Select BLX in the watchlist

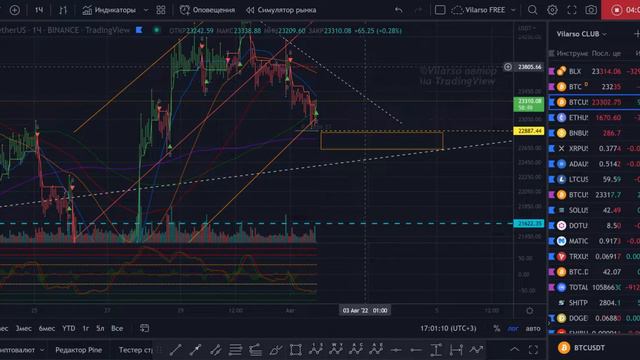pos(594,71)
